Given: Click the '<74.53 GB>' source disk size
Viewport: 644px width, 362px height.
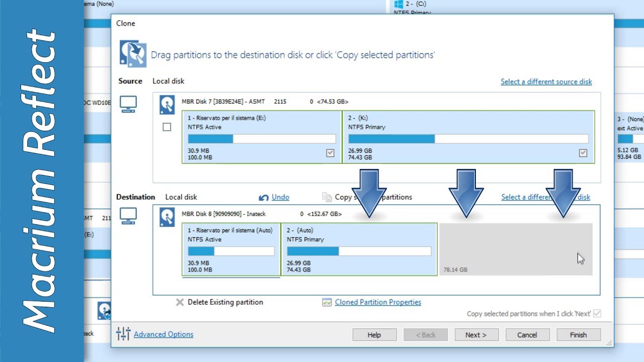Looking at the screenshot, I should [333, 102].
